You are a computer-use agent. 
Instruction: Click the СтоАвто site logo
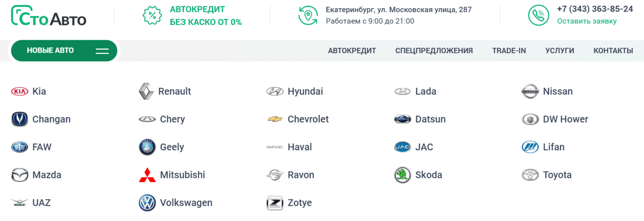coord(49,15)
